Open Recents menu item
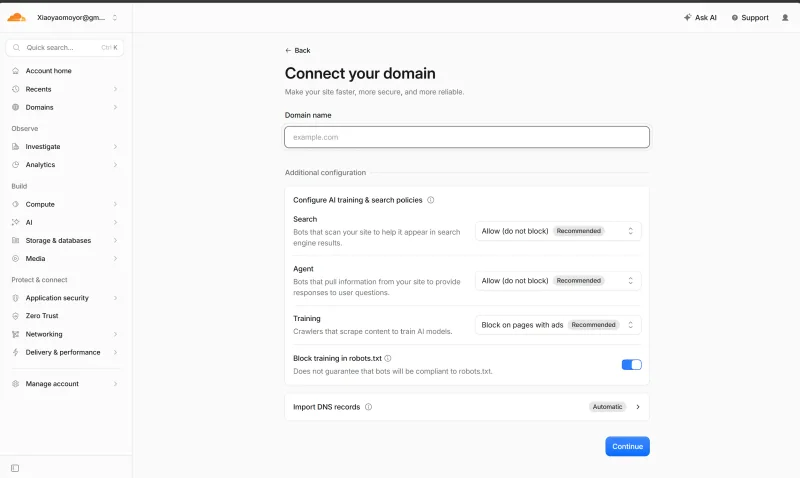 click(x=65, y=89)
